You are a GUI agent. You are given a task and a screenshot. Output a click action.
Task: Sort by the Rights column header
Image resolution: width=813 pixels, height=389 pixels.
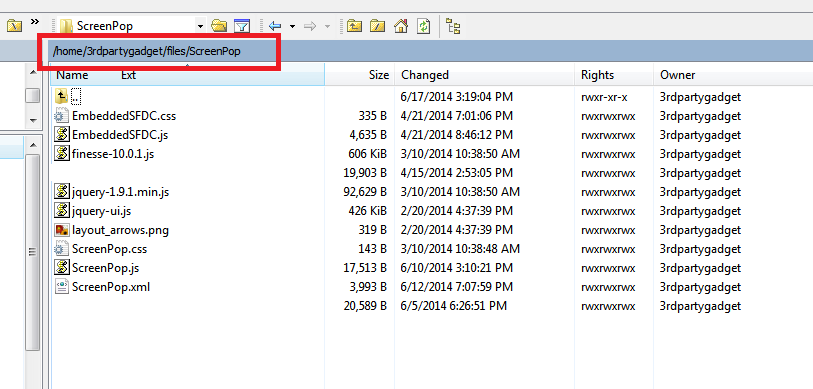click(x=597, y=75)
